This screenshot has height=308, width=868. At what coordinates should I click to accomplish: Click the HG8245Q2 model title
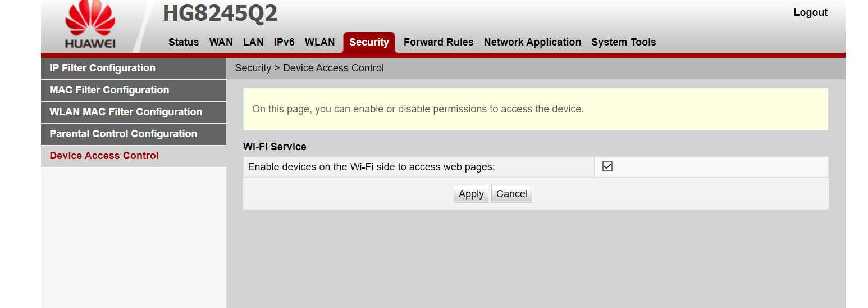point(220,13)
